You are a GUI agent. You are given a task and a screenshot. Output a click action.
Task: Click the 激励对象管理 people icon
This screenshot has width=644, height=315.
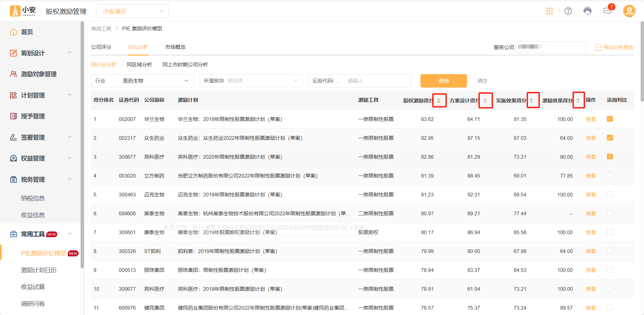(13, 74)
